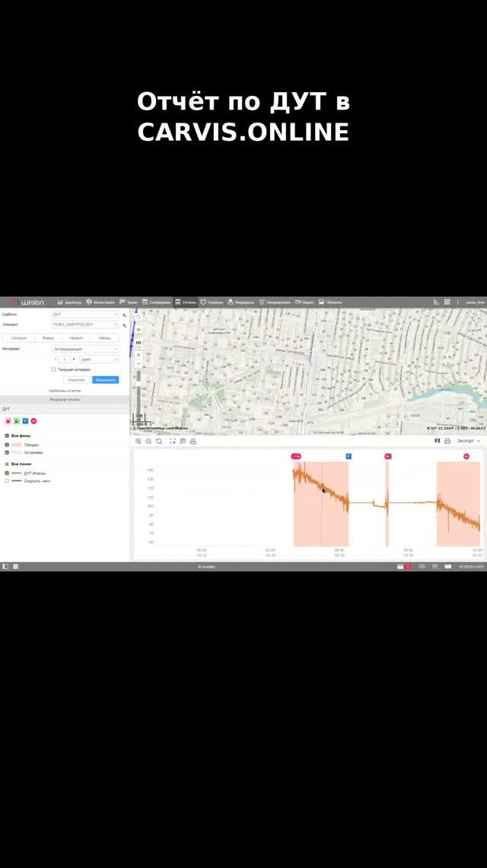Image resolution: width=487 pixels, height=868 pixels.
Task: Zoom out the map with minus button
Action: pyautogui.click(x=138, y=364)
